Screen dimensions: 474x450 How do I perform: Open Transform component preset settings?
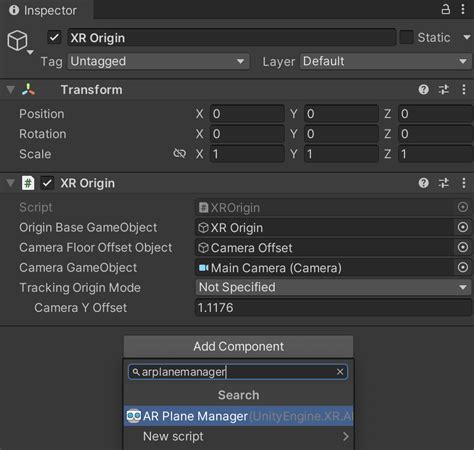point(444,90)
